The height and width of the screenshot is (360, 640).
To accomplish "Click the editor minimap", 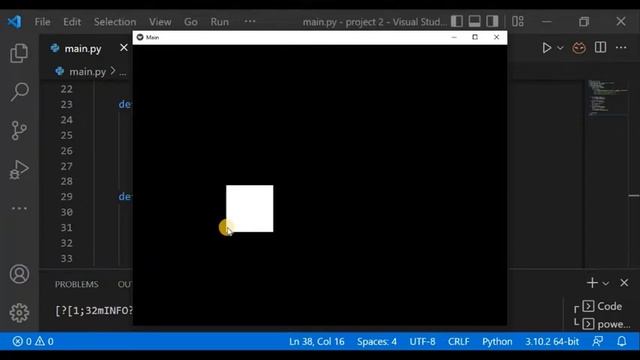I will click(x=607, y=98).
